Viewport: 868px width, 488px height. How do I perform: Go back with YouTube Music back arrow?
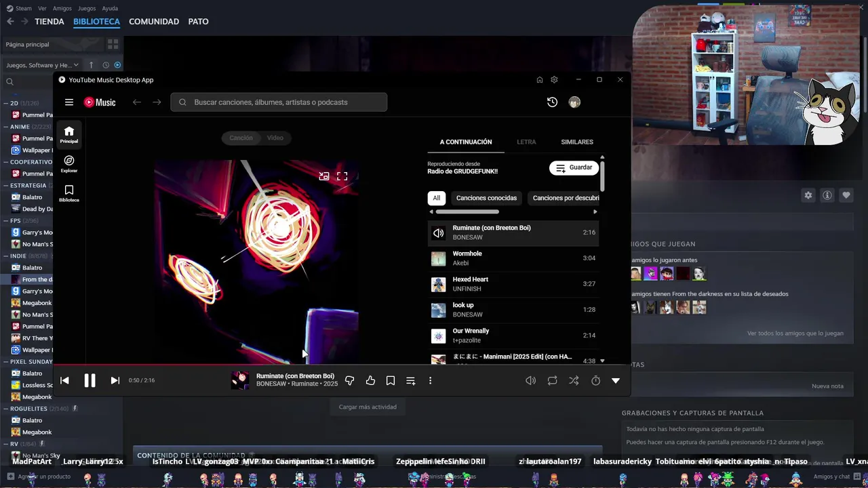(x=137, y=102)
